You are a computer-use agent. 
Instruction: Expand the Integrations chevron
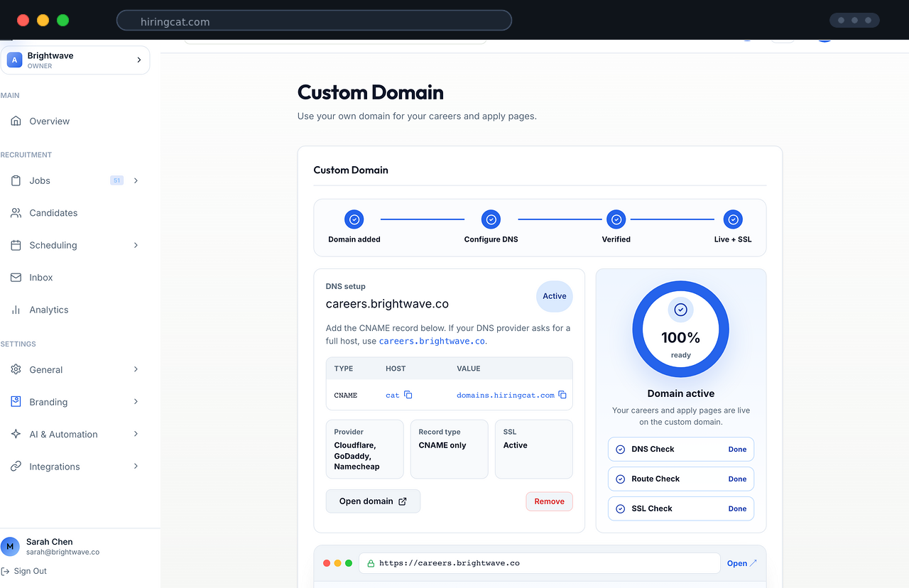[x=136, y=467]
